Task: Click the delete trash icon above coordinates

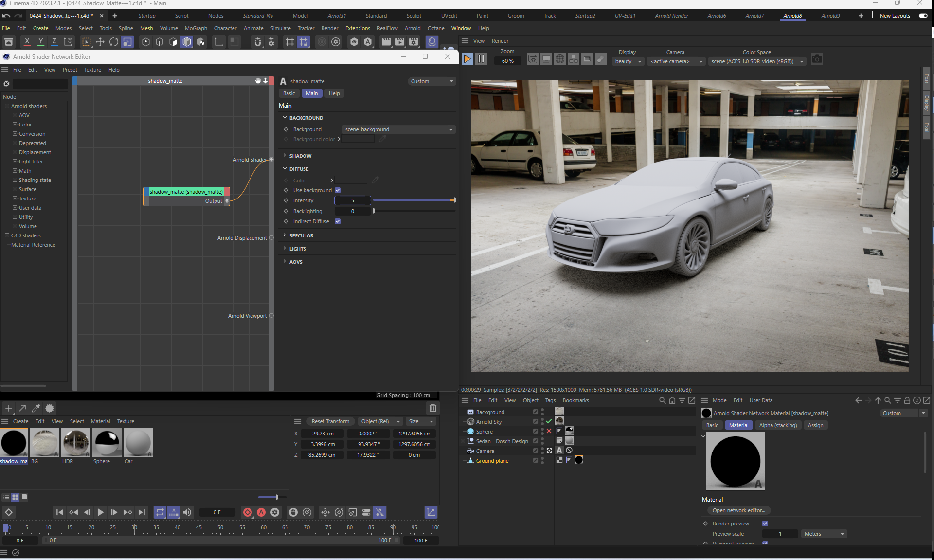Action: pos(432,408)
